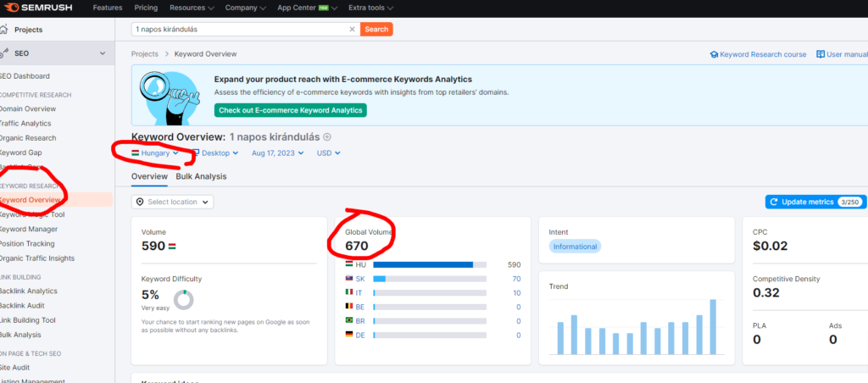Click the keyword search input field
868x383 pixels.
[242, 29]
